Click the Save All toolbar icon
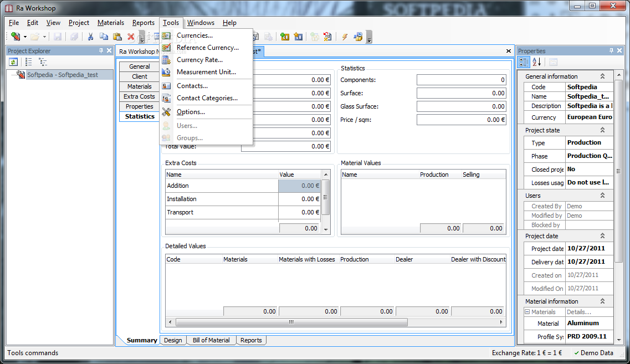The image size is (630, 364). [74, 37]
